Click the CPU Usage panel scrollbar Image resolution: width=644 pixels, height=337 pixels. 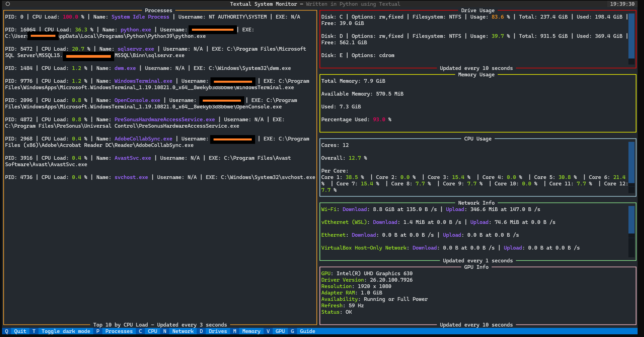pos(631,162)
